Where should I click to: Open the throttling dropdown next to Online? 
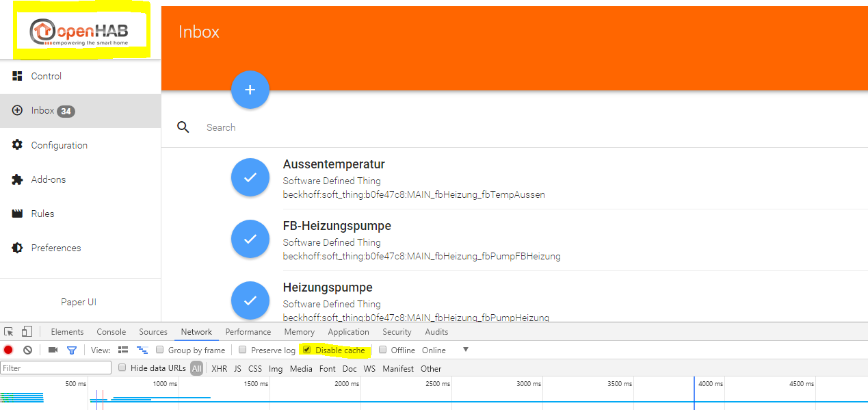click(x=466, y=350)
